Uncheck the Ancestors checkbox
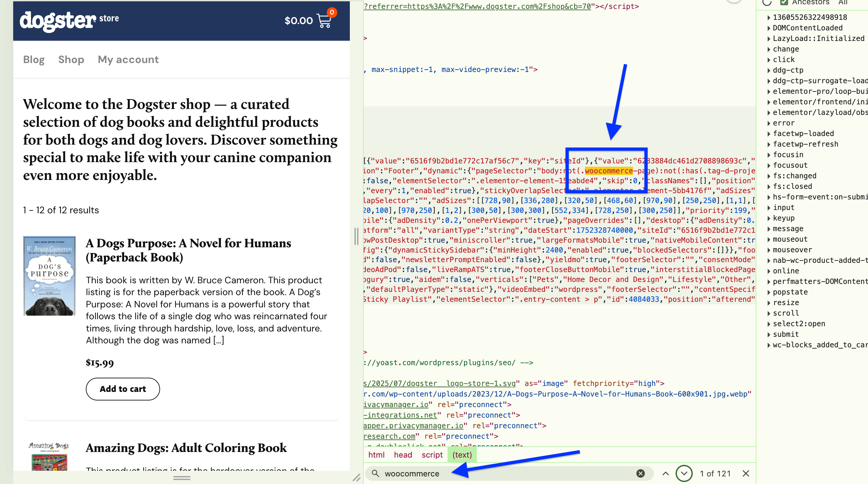The image size is (868, 484). (x=784, y=2)
